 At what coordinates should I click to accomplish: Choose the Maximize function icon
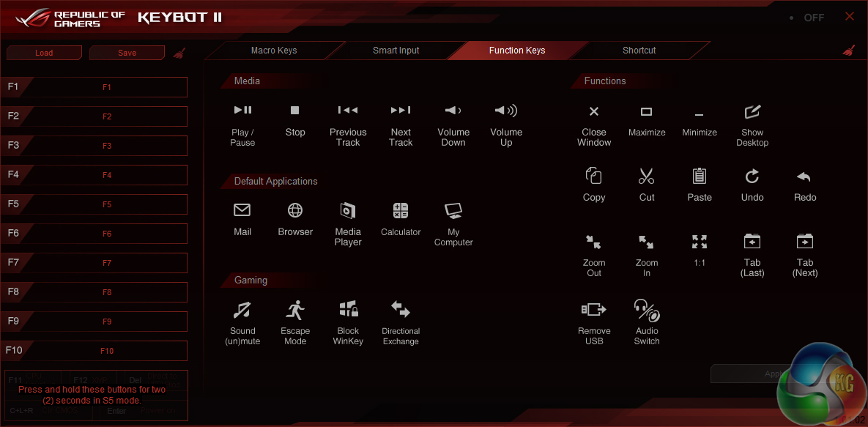tap(647, 111)
